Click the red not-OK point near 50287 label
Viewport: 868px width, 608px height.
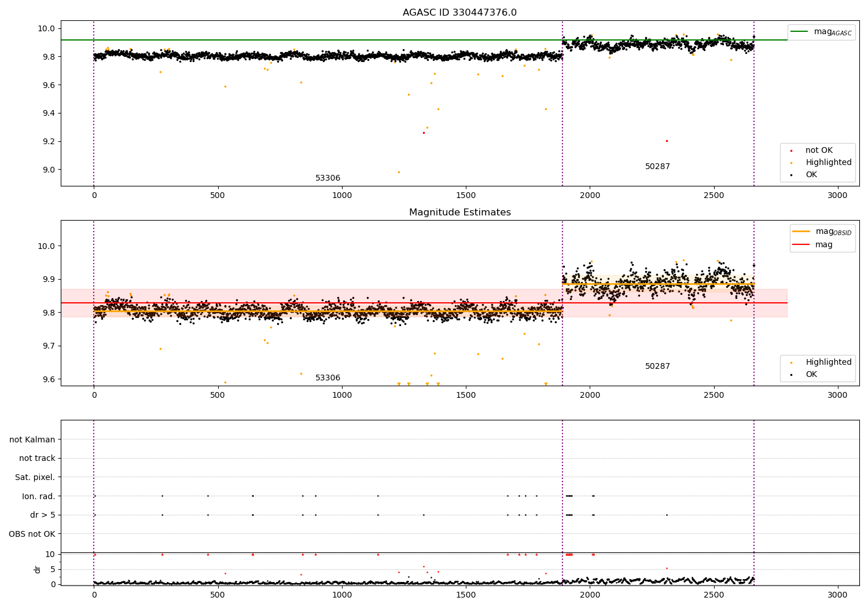tap(667, 141)
